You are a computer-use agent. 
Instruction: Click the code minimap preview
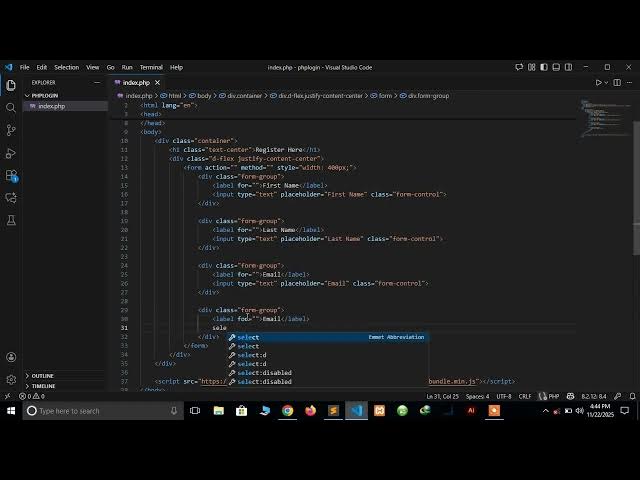click(x=605, y=118)
